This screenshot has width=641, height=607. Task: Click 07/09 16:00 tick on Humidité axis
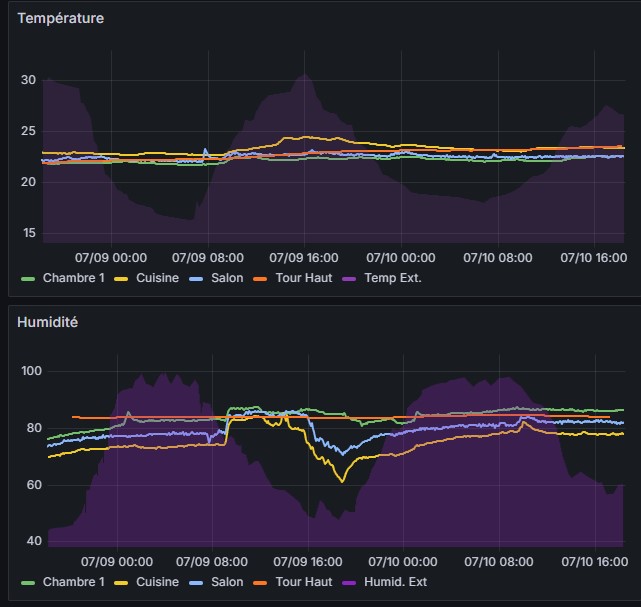pos(308,562)
